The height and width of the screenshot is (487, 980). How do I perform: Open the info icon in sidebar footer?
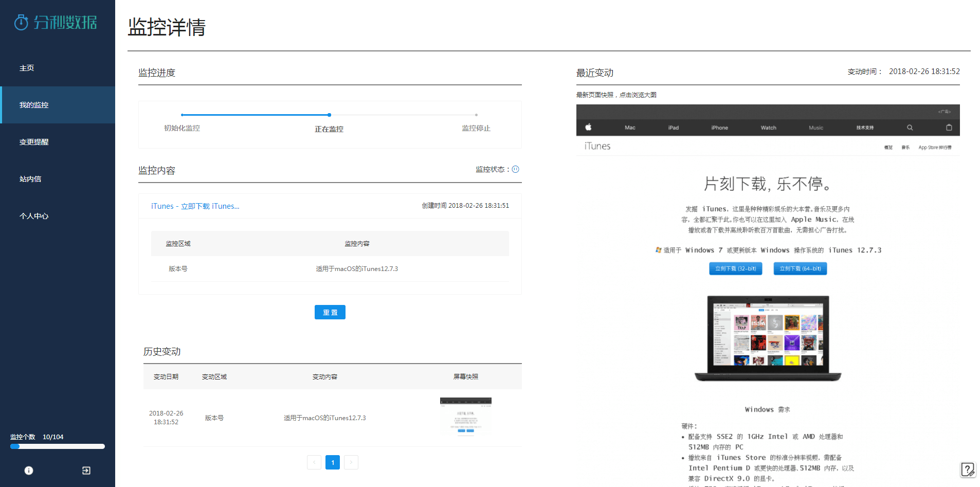(29, 471)
